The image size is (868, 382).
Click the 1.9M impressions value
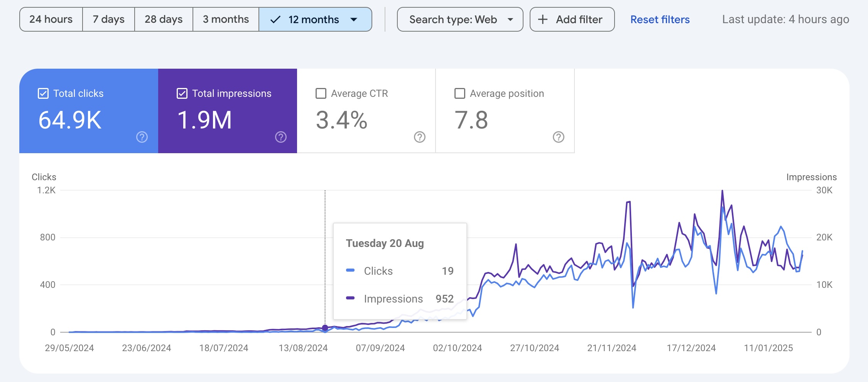point(204,120)
